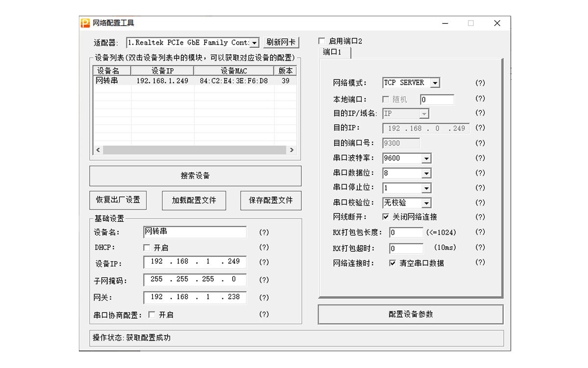
Task: Click the help (?) next to 网络模式
Action: pos(480,83)
